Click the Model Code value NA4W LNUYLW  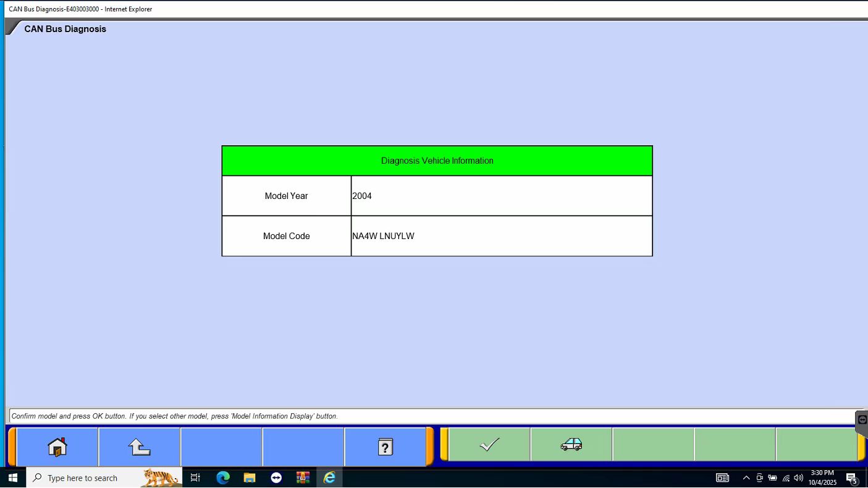pos(383,236)
